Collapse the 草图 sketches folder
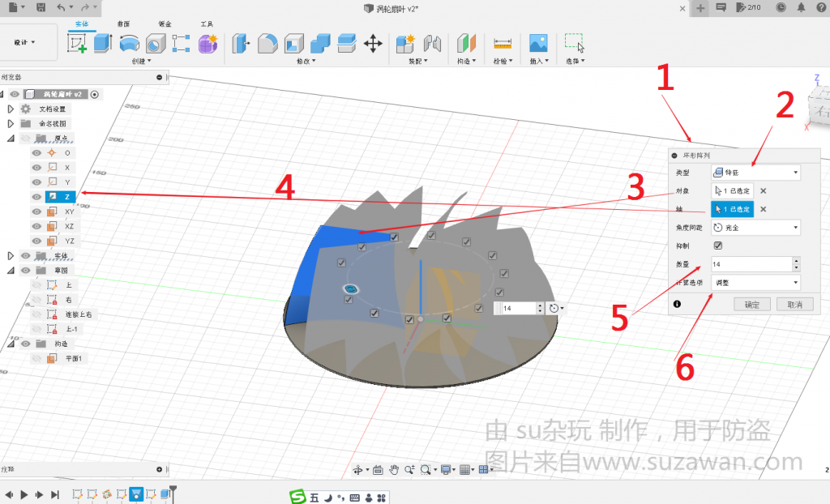Screen dimensions: 830x504 (10, 271)
